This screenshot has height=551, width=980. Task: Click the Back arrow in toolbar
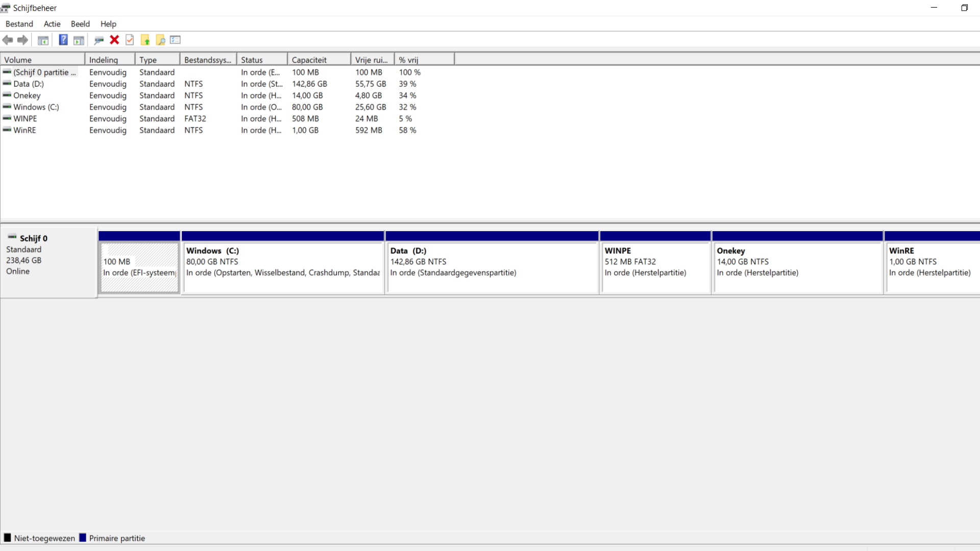[x=8, y=40]
